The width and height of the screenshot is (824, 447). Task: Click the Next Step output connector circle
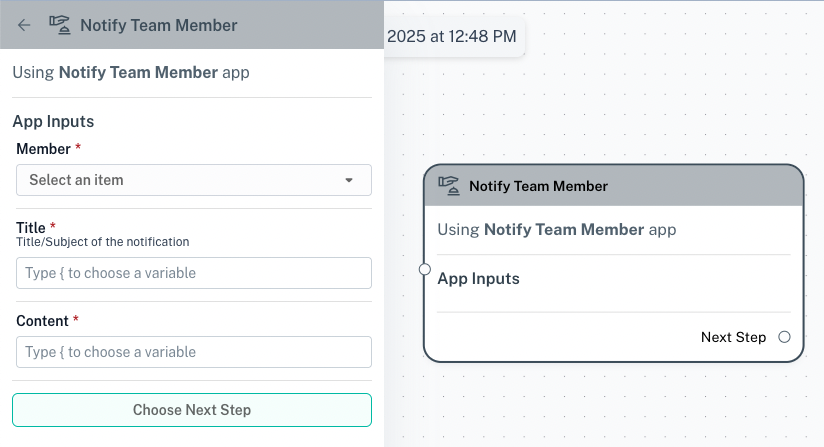coord(784,337)
